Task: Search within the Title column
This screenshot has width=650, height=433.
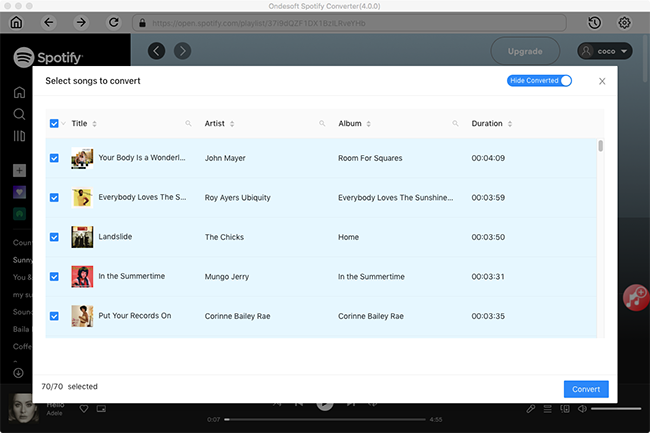Action: [188, 123]
